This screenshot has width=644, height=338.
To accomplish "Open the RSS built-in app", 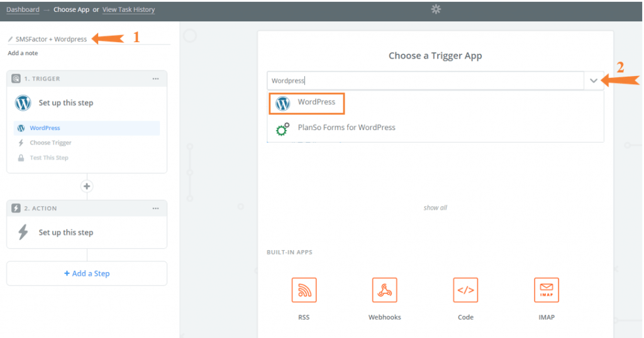I will [x=304, y=290].
